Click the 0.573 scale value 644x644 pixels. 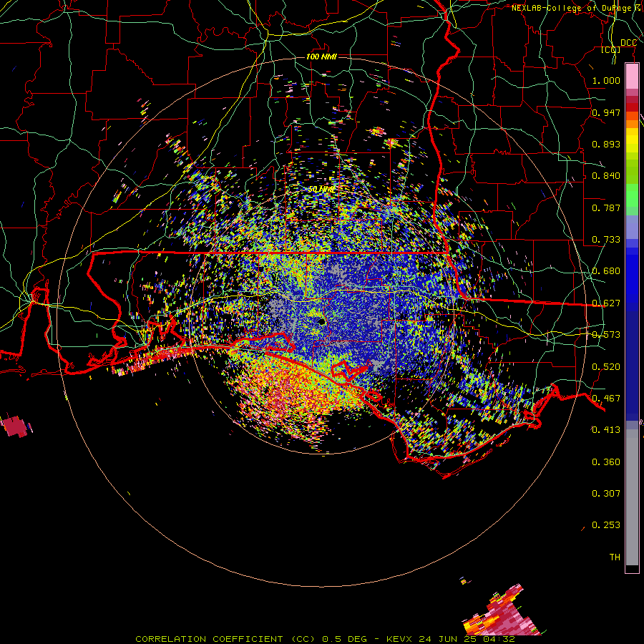coord(606,335)
